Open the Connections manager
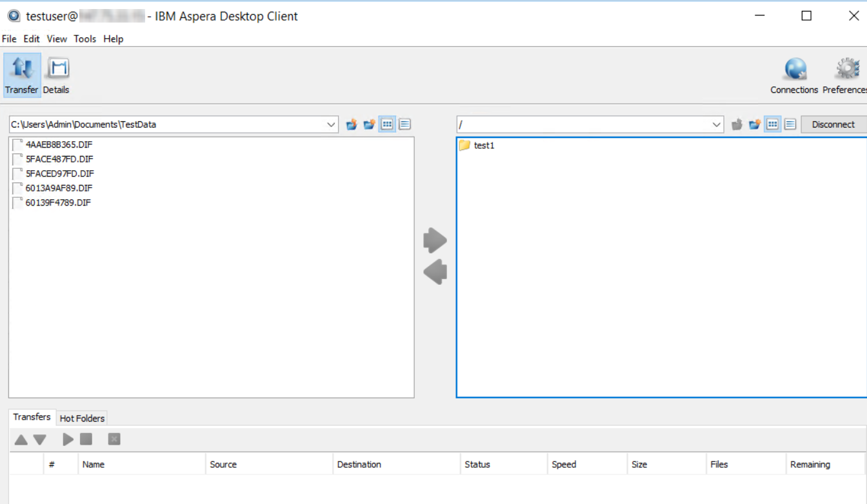Image resolution: width=867 pixels, height=504 pixels. 794,75
